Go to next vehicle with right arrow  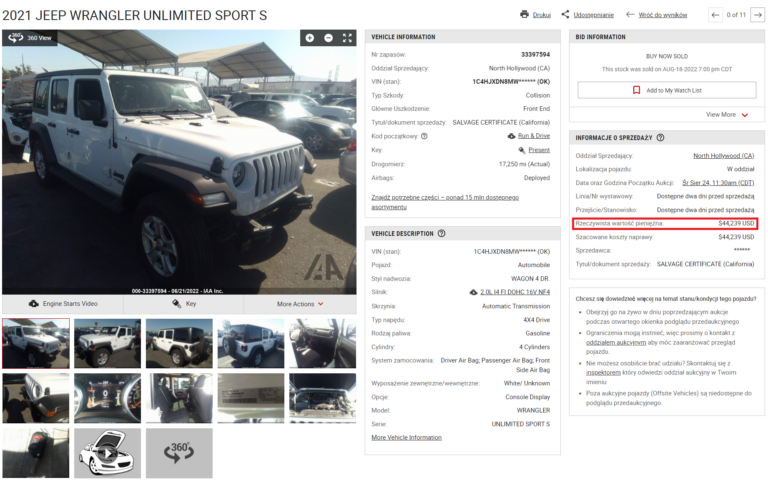pos(758,15)
